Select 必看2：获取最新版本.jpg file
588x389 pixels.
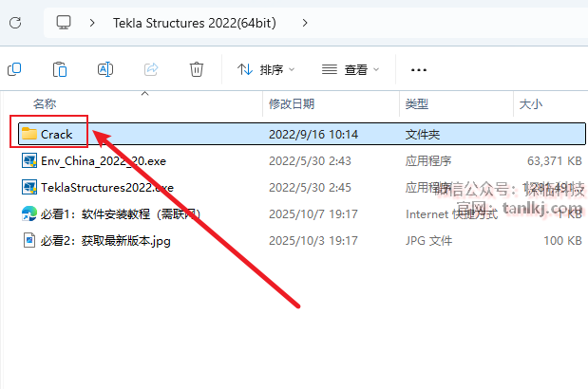(x=105, y=240)
